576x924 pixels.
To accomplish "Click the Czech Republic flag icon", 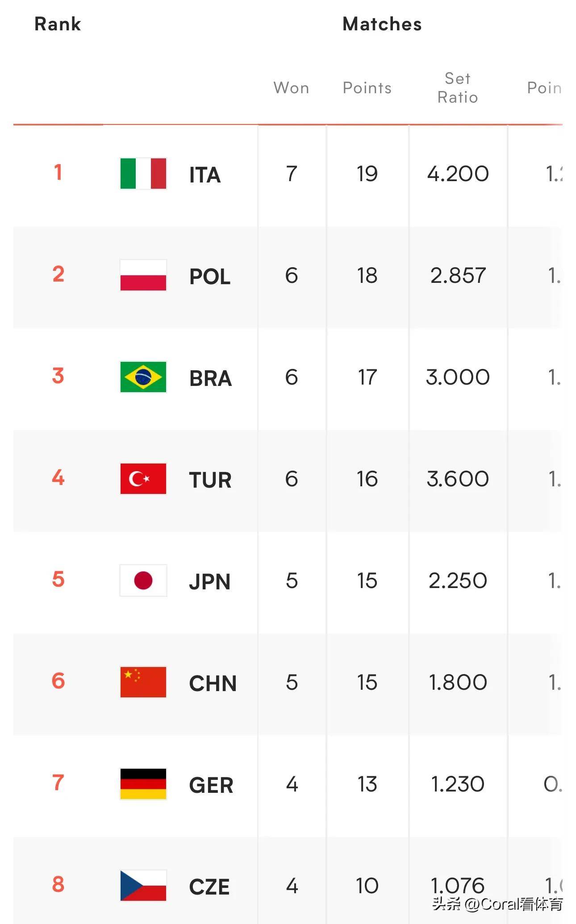I will click(143, 886).
